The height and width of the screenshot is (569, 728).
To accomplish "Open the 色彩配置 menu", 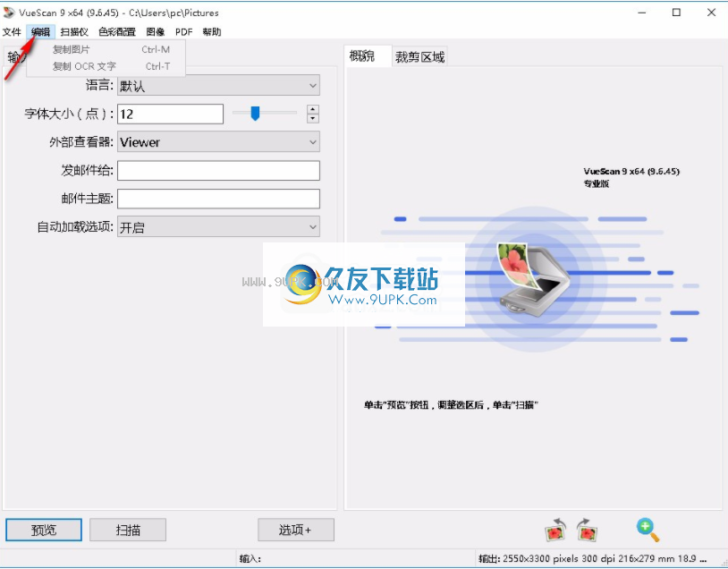I will (x=117, y=31).
